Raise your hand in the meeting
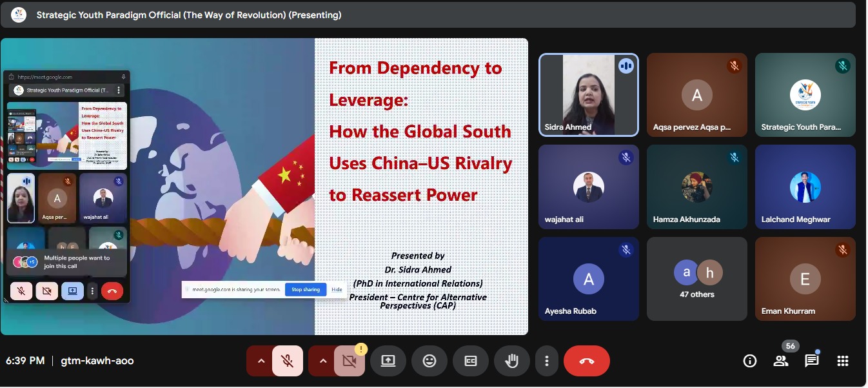The height and width of the screenshot is (388, 868). point(512,361)
